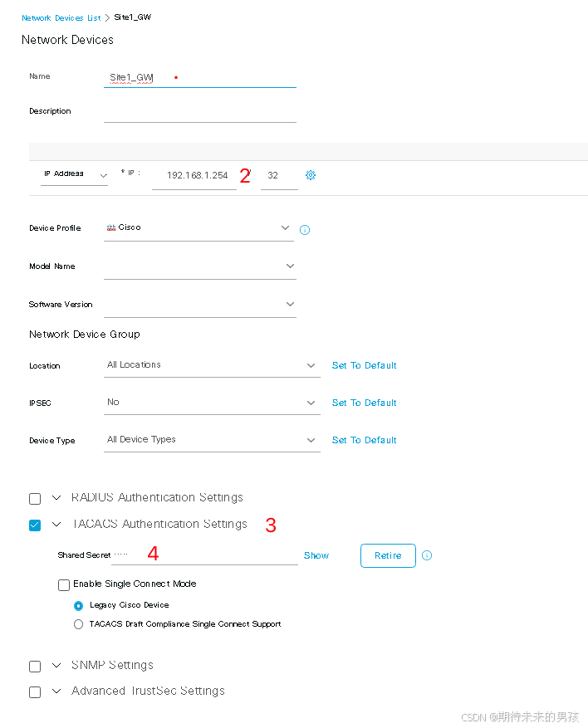Click Show to reveal shared secret

pyautogui.click(x=316, y=555)
